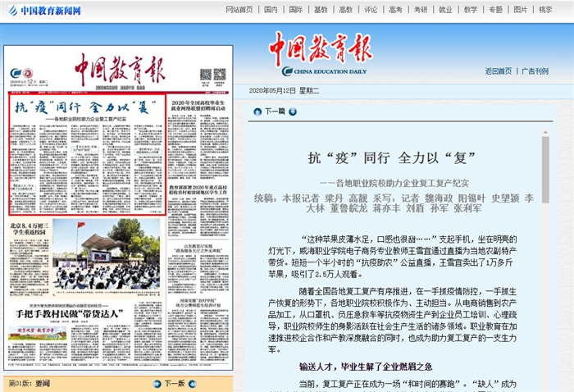Click the 中国教育新闻网 site logo

(x=45, y=10)
